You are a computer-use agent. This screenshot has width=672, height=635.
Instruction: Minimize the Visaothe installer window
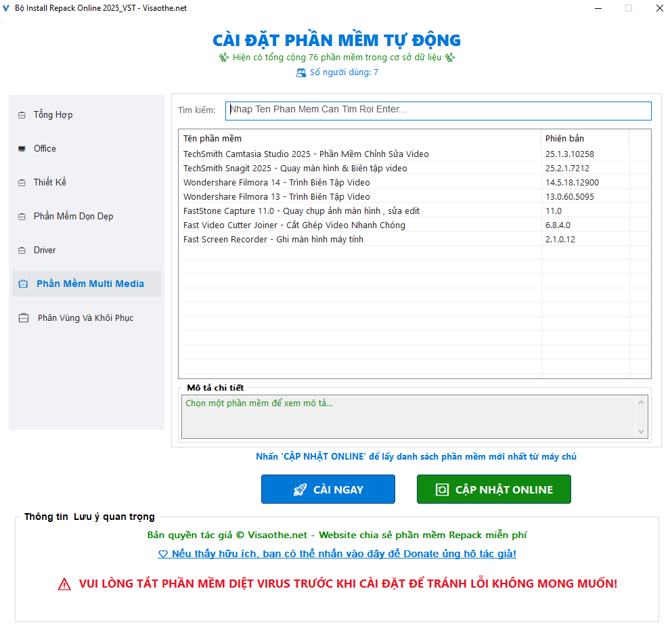(x=598, y=8)
